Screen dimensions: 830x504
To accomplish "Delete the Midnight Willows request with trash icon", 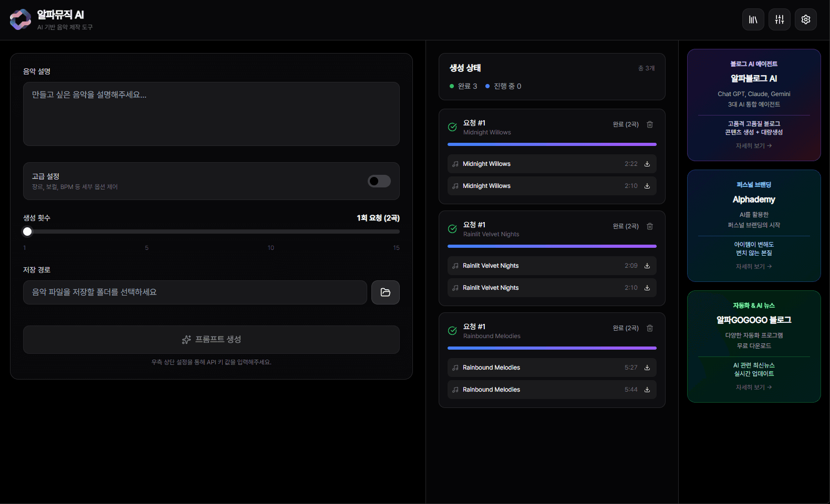I will 650,124.
